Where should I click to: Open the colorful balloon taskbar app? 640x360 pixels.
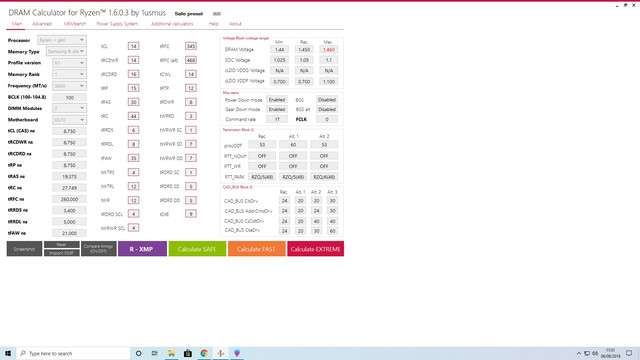(x=237, y=353)
